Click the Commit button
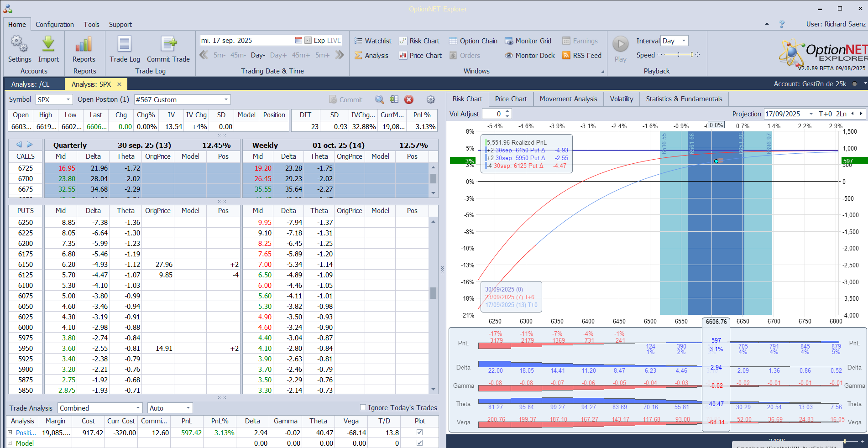 pyautogui.click(x=345, y=99)
